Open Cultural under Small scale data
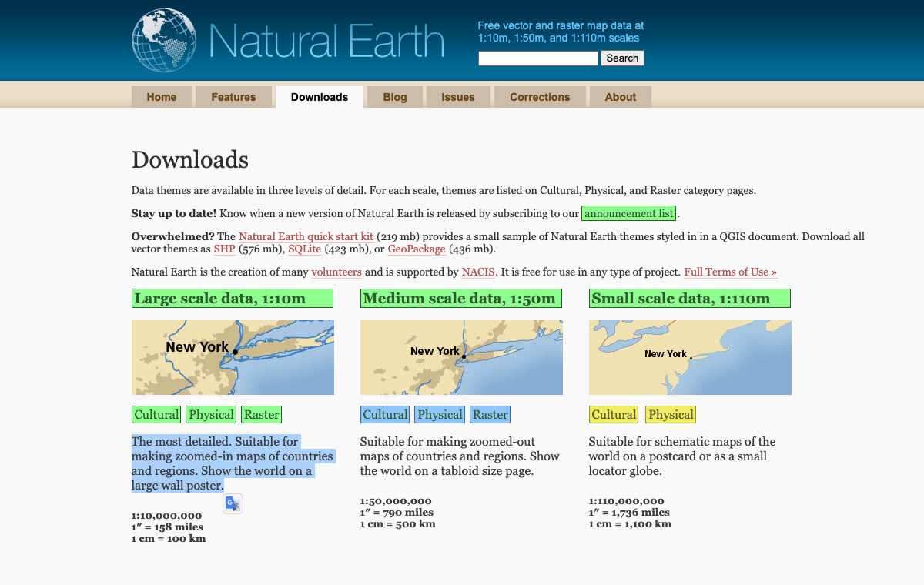 [614, 415]
